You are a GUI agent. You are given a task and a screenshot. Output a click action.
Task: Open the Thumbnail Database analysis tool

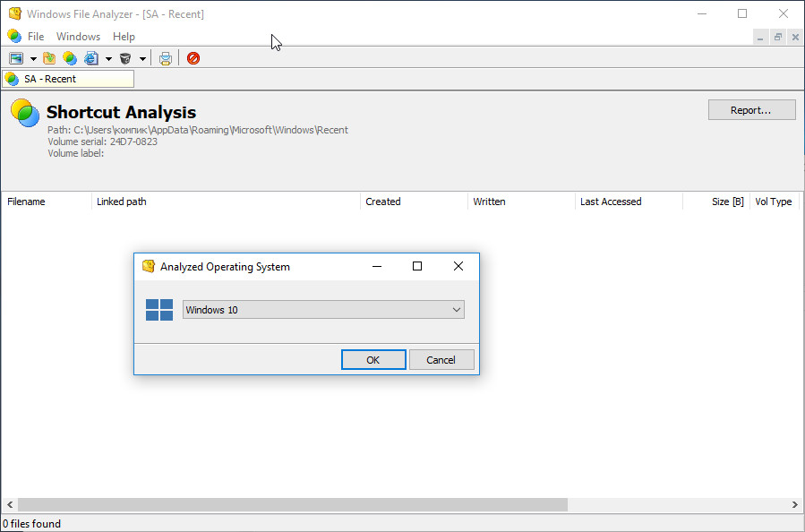pos(16,58)
